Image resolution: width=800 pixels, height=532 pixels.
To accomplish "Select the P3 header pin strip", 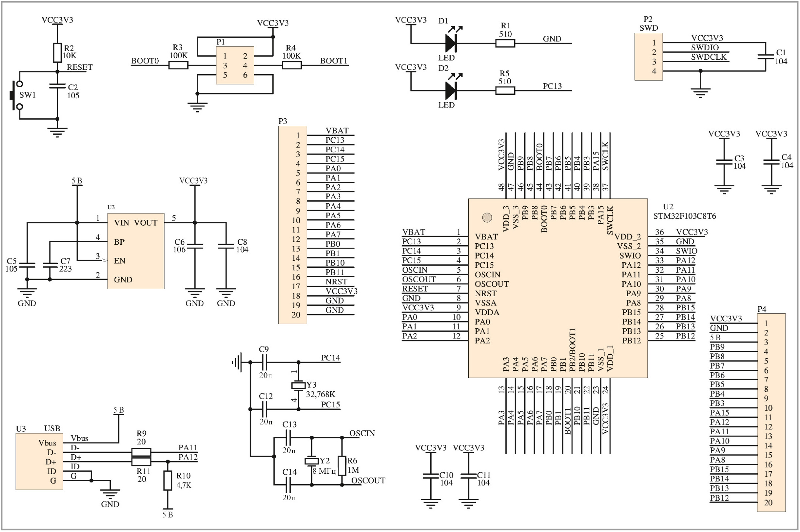I will click(293, 225).
